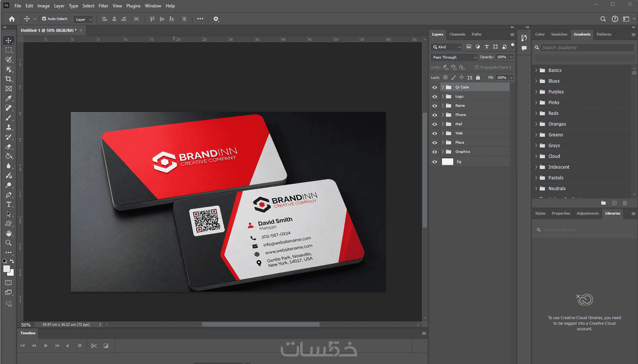Expand the Reds gradient folder
Screen dimensions: 638x364
[x=536, y=113]
